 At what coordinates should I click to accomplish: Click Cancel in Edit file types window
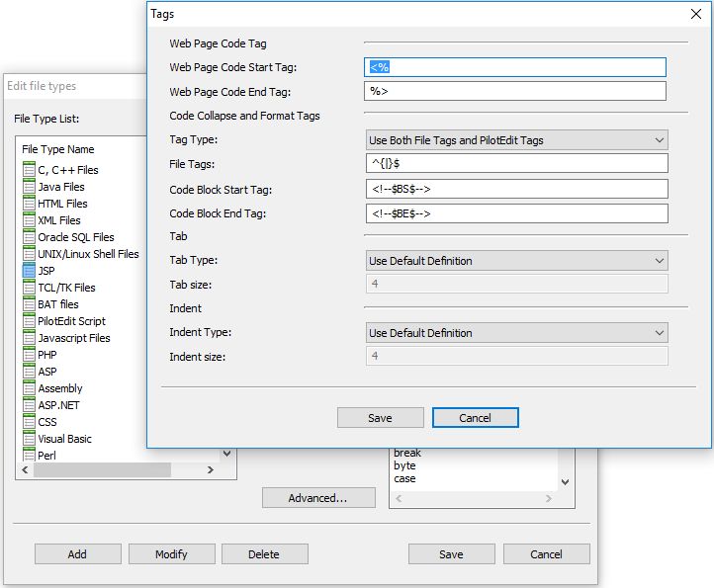pyautogui.click(x=547, y=554)
